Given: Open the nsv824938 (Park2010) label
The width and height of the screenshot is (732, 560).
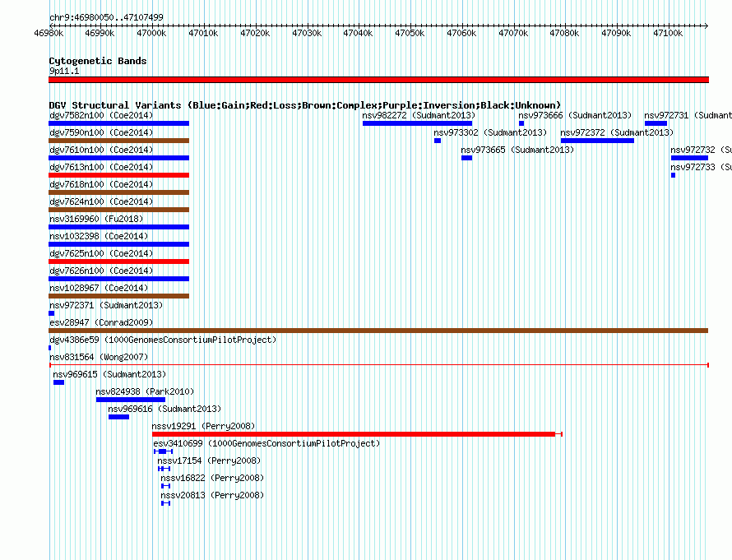Looking at the screenshot, I should click(145, 391).
